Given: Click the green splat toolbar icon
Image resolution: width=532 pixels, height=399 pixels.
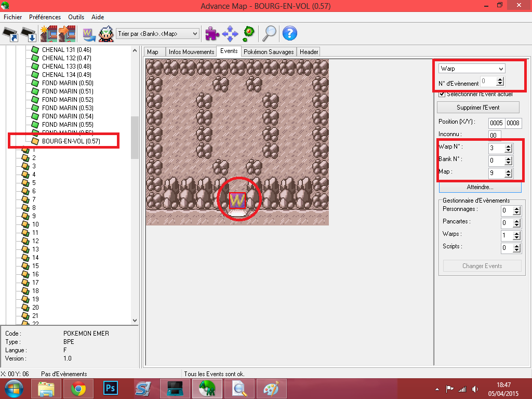Looking at the screenshot, I should pos(249,33).
